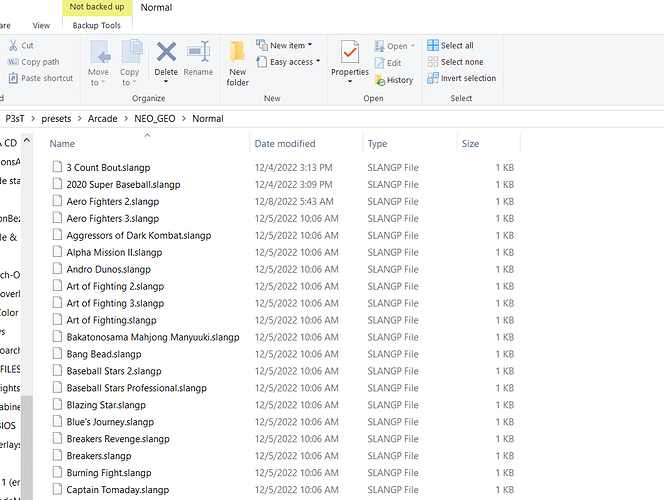The height and width of the screenshot is (500, 664).
Task: Click the file icon of Bang Bead.slangp
Action: [x=57, y=353]
